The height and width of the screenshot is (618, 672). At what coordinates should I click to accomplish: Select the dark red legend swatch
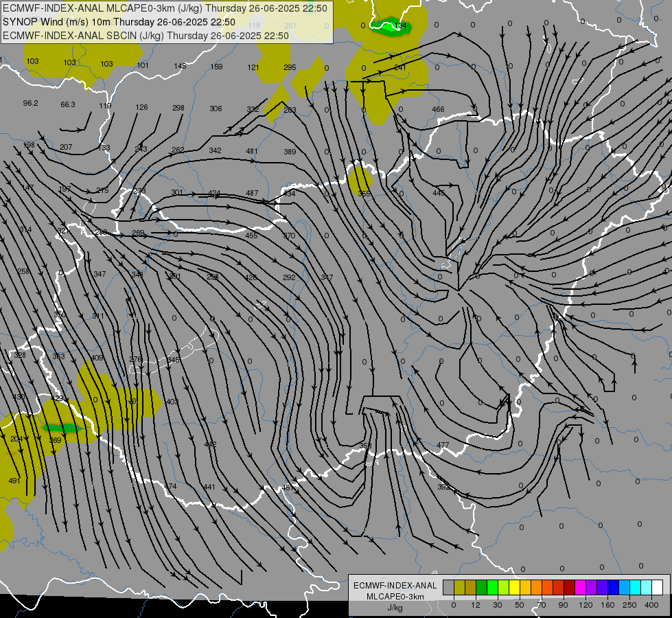point(570,588)
